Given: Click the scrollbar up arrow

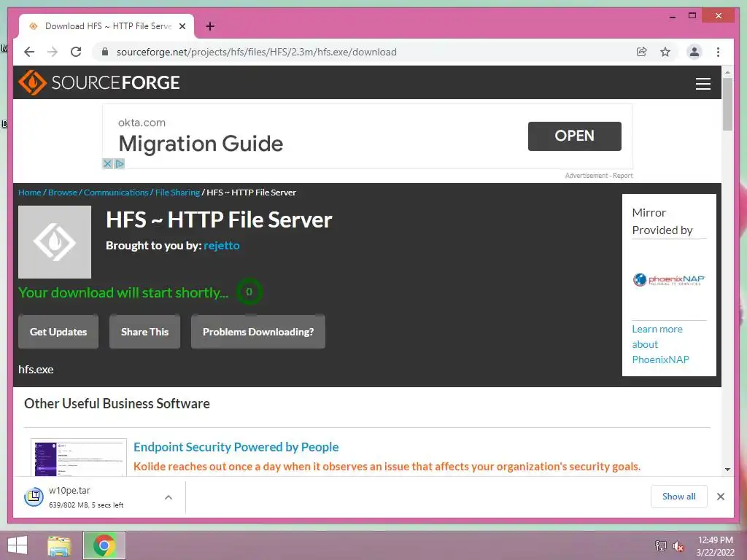Looking at the screenshot, I should pyautogui.click(x=727, y=72).
